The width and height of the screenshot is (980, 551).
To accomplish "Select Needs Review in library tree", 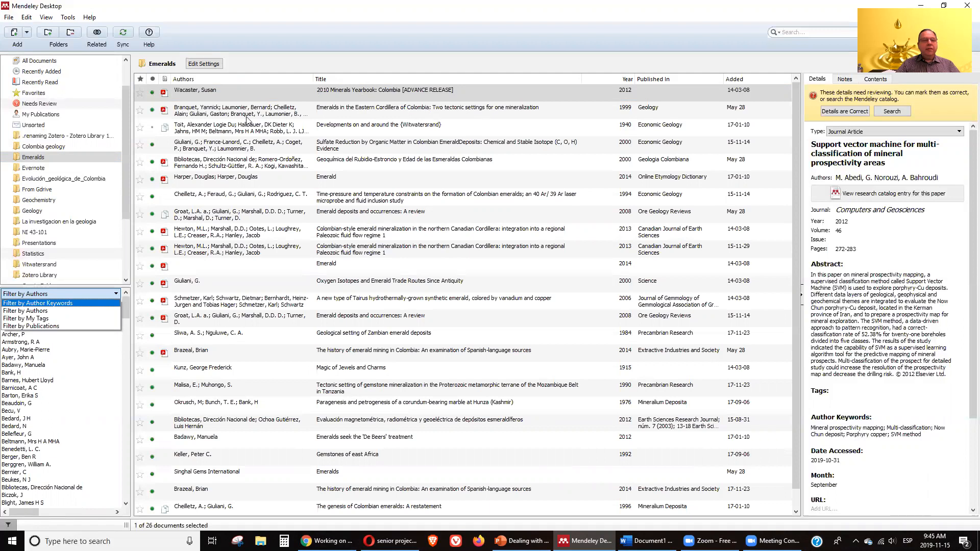I will click(39, 104).
